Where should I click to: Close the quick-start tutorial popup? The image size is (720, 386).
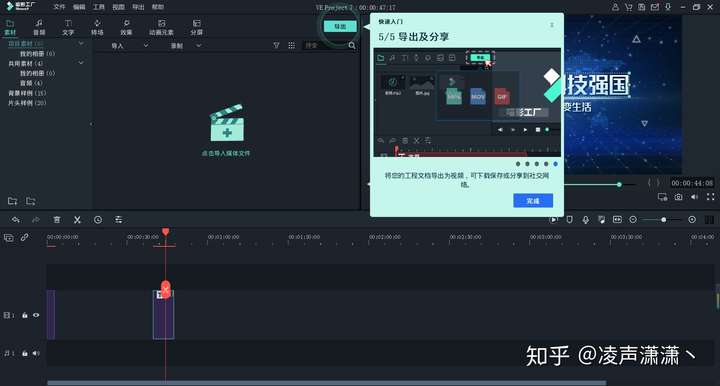552,25
